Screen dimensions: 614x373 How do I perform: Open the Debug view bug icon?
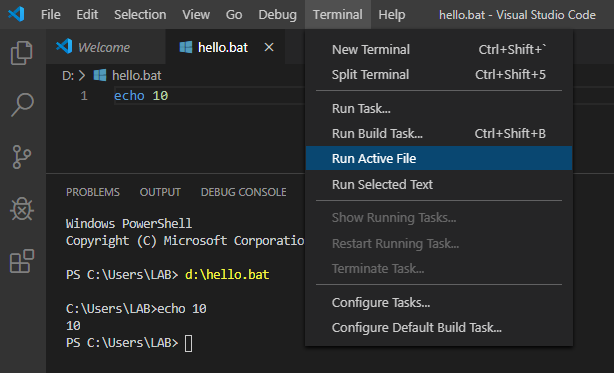22,209
